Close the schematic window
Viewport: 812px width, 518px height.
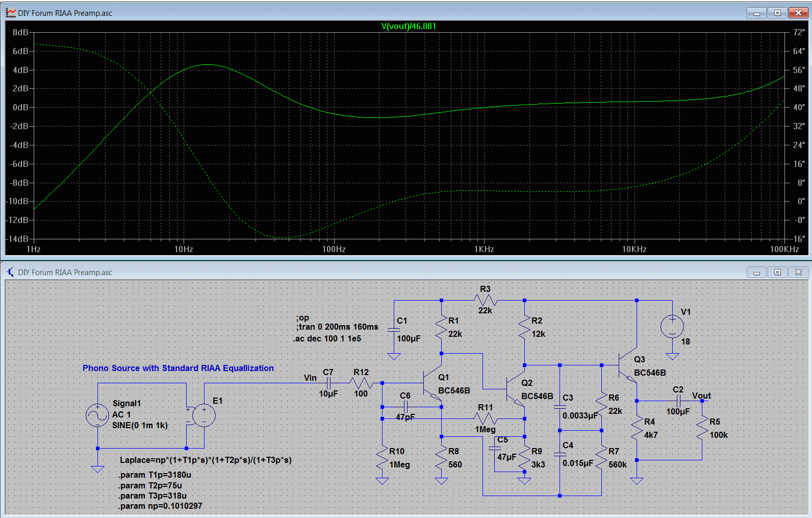tap(798, 272)
